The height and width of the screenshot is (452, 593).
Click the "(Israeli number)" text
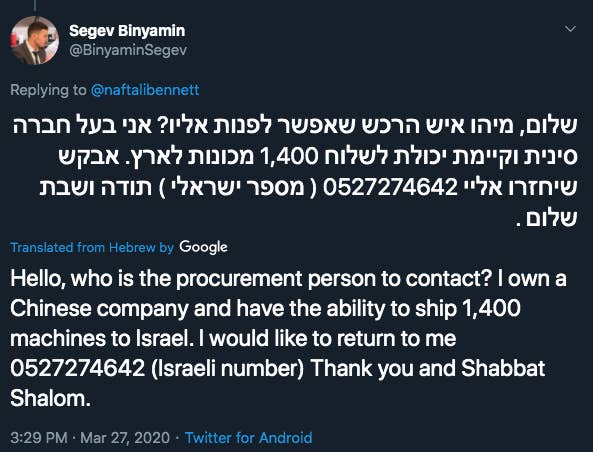pos(227,368)
